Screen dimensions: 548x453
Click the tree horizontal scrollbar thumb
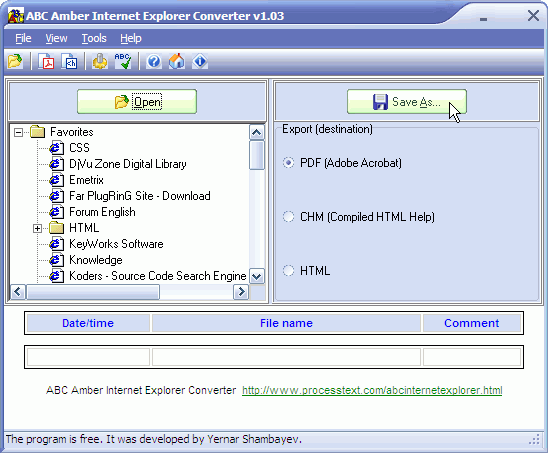click(x=93, y=292)
